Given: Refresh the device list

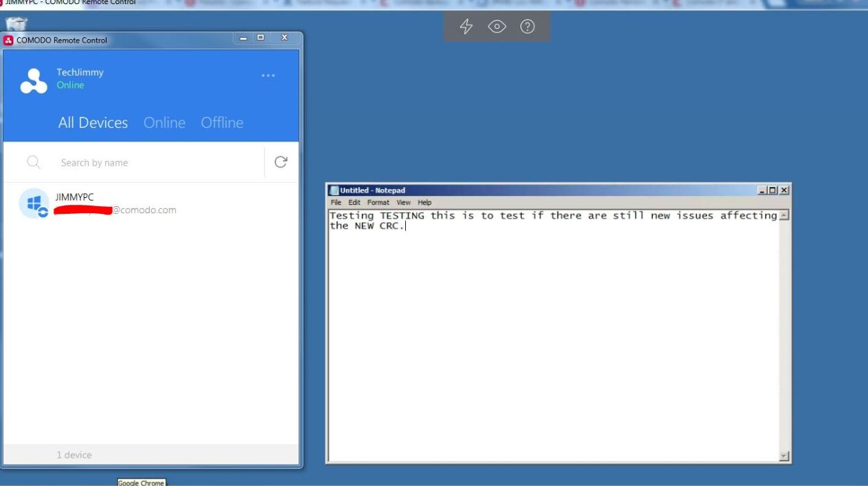Looking at the screenshot, I should [x=281, y=162].
